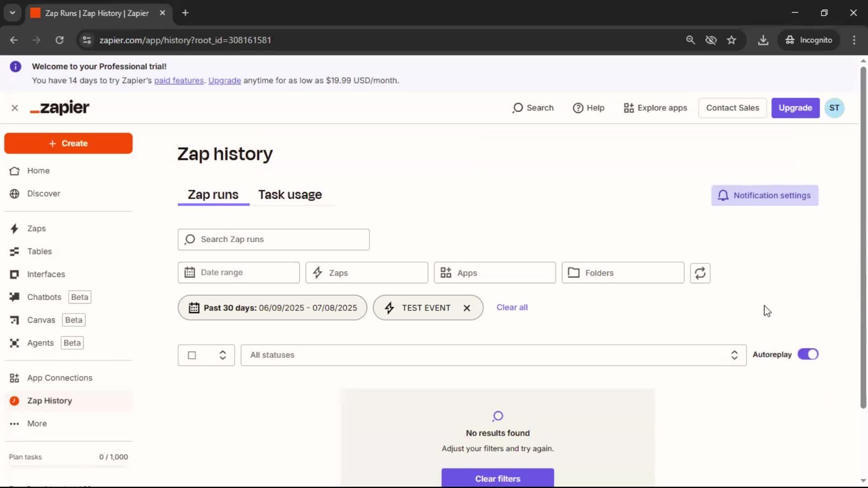Switch to the Task usage tab

(290, 195)
